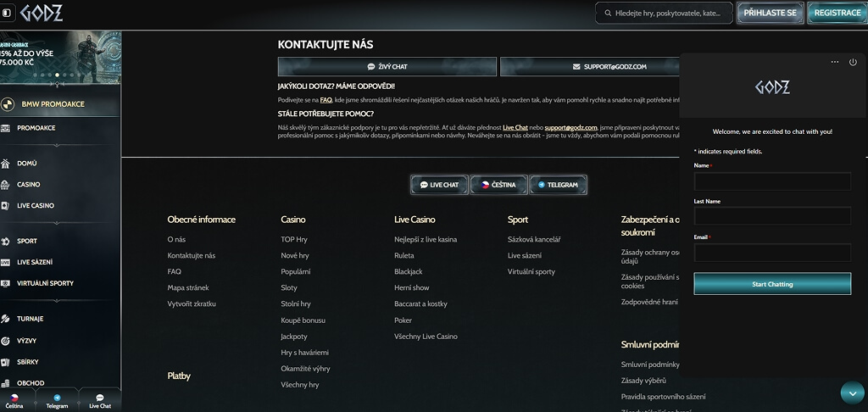Click the Email input field in chat
Viewport: 868px width, 412px height.
(772, 253)
